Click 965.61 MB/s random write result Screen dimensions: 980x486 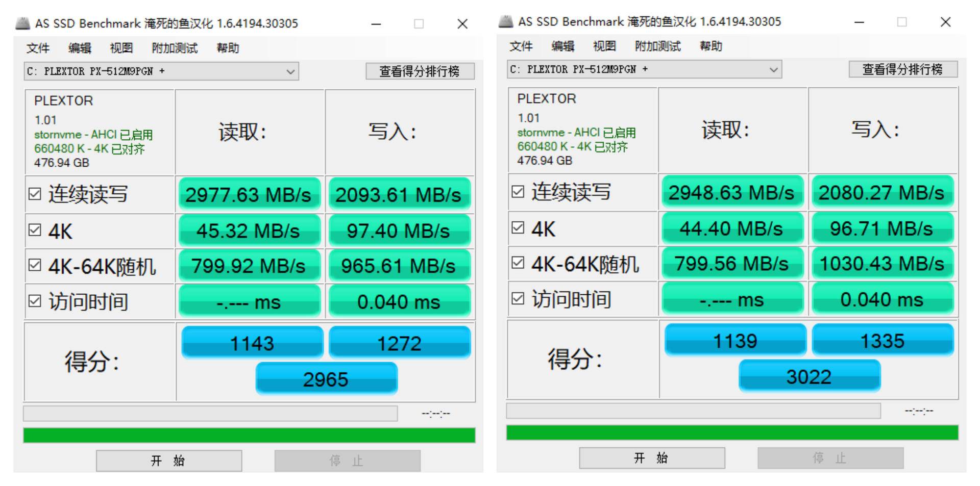[x=399, y=266]
